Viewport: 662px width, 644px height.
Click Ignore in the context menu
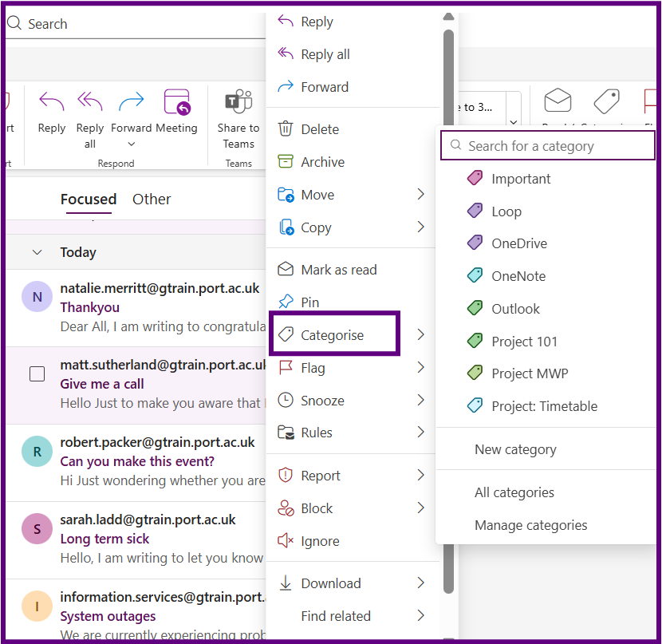tap(353, 541)
